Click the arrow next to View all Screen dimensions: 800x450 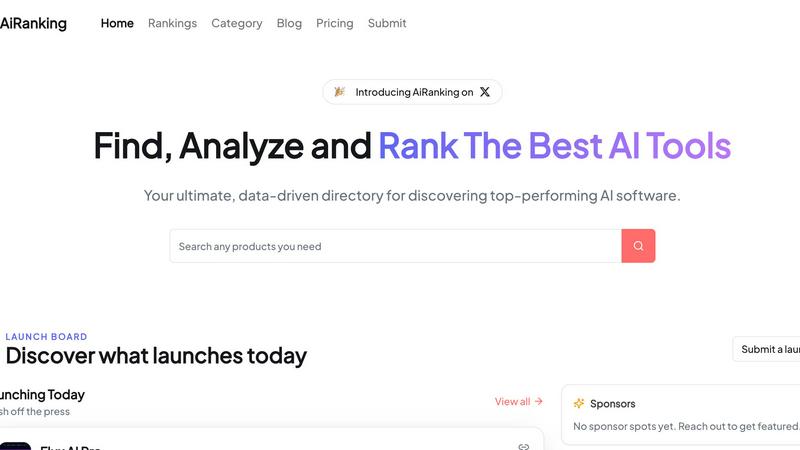coord(539,402)
